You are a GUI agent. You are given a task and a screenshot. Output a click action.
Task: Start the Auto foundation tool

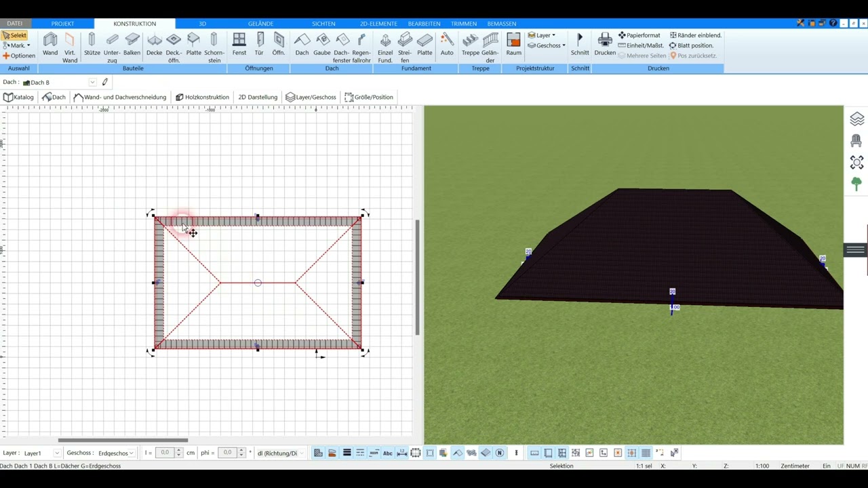pyautogui.click(x=447, y=45)
